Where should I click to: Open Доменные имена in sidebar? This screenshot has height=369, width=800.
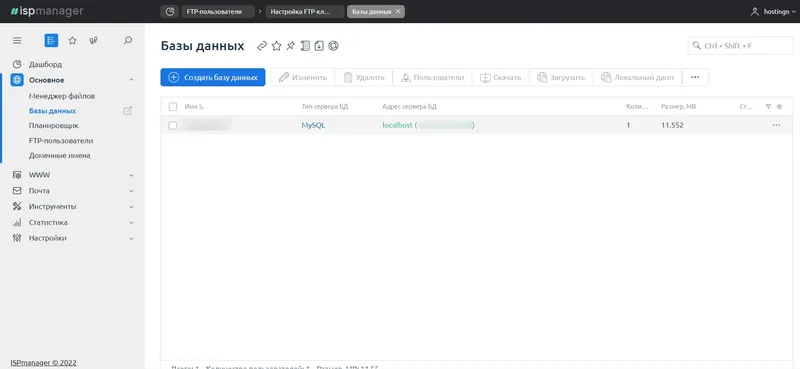(x=60, y=155)
